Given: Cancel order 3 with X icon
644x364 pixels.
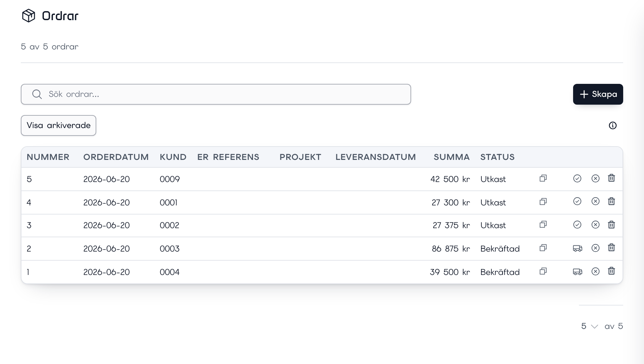Looking at the screenshot, I should [596, 225].
